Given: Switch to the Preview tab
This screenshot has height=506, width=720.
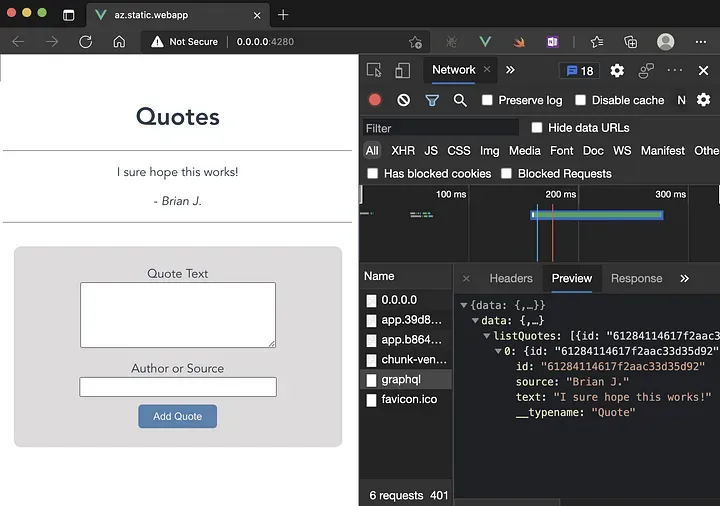Looking at the screenshot, I should pos(572,278).
